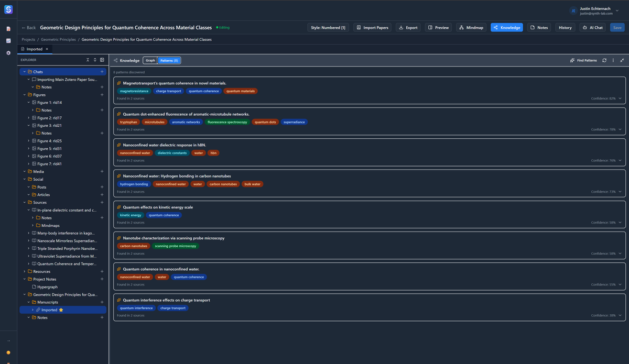This screenshot has width=629, height=364.
Task: Expand the Nanoconfined water dielectric response pattern
Action: (x=620, y=160)
